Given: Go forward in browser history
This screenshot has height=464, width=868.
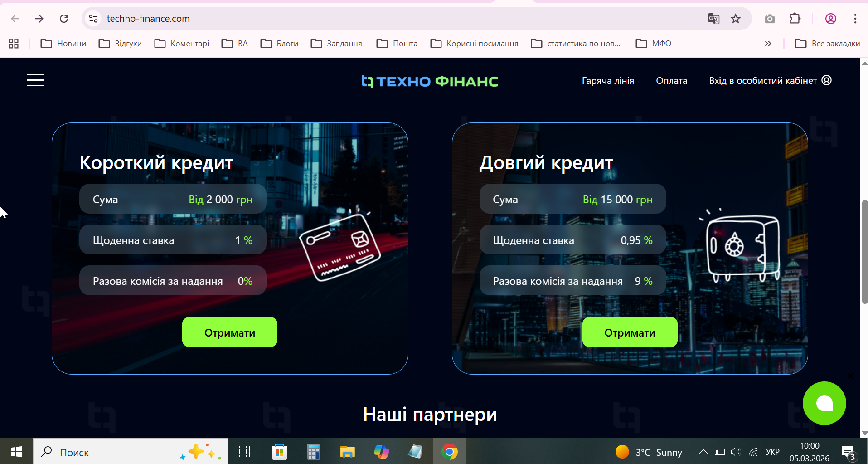Looking at the screenshot, I should [x=39, y=19].
